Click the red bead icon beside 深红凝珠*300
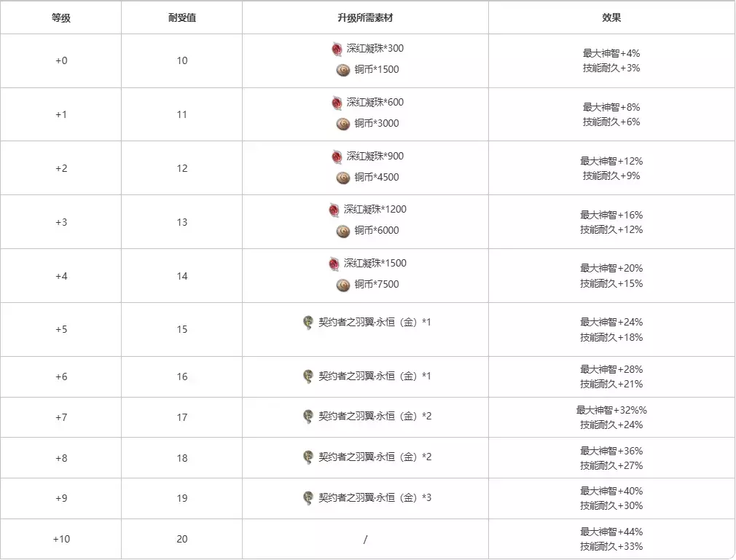Viewport: 736px width, 560px height. click(337, 49)
